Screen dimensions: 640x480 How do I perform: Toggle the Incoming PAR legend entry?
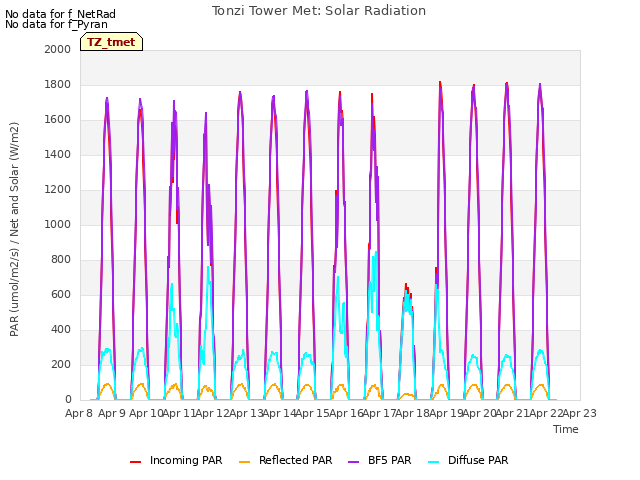click(176, 460)
